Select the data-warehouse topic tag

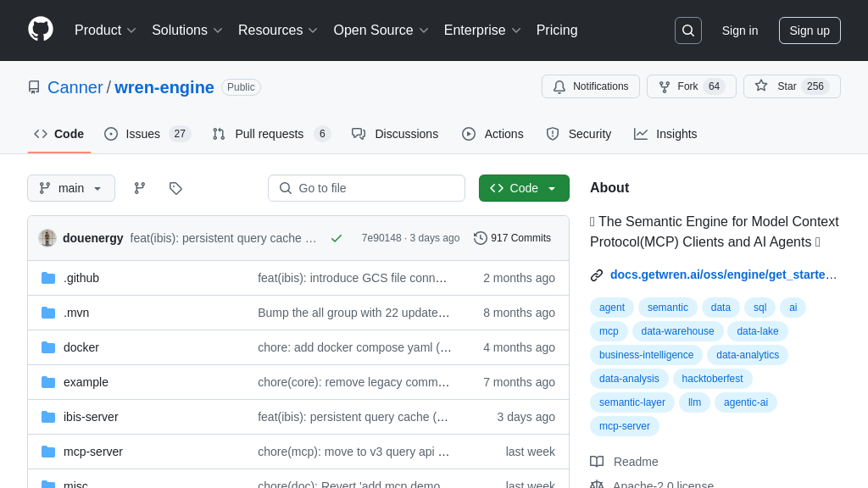(x=677, y=331)
